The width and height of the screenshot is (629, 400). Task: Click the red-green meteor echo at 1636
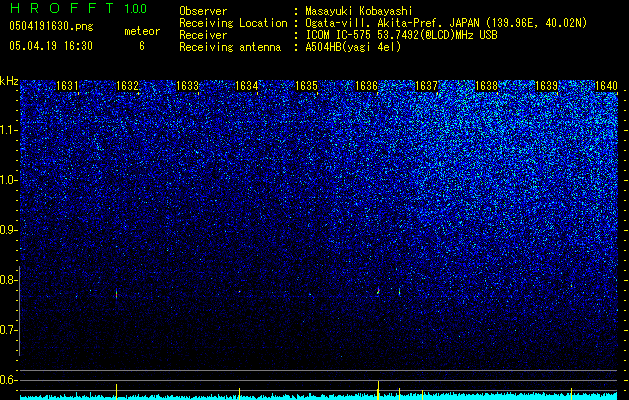point(378,290)
